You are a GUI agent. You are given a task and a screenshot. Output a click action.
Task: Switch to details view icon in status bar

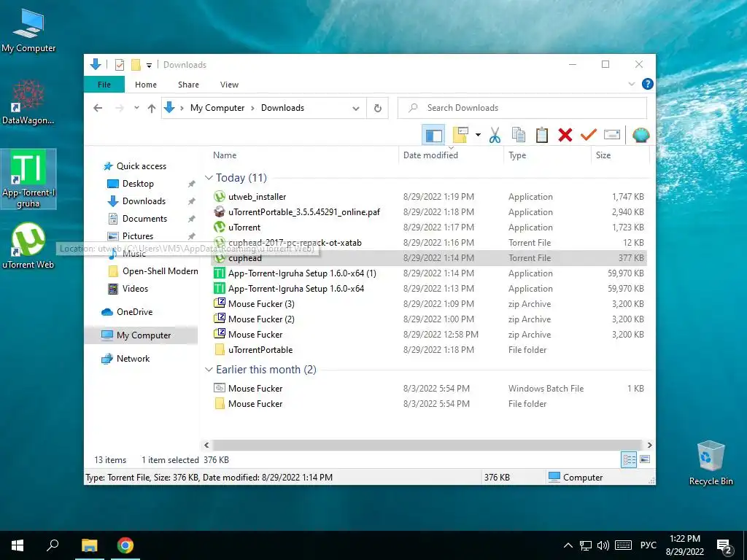tap(629, 460)
